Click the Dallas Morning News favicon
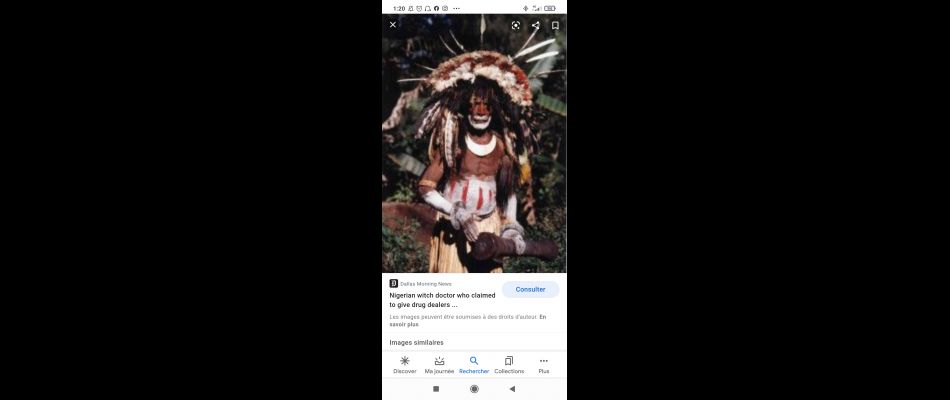The image size is (950, 400). 393,284
